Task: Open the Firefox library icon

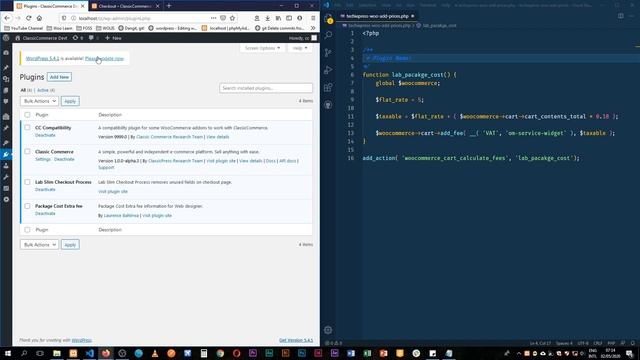Action: tap(278, 18)
